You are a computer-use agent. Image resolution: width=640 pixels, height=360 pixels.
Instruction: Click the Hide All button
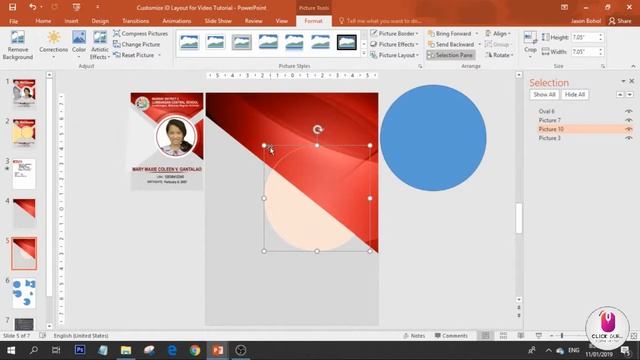tap(575, 94)
